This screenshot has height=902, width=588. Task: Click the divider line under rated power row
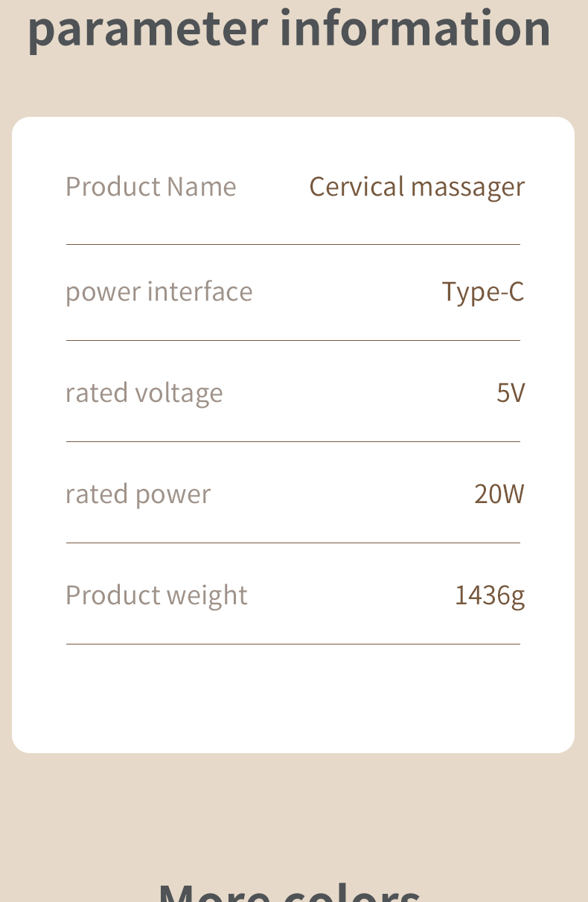click(x=293, y=543)
